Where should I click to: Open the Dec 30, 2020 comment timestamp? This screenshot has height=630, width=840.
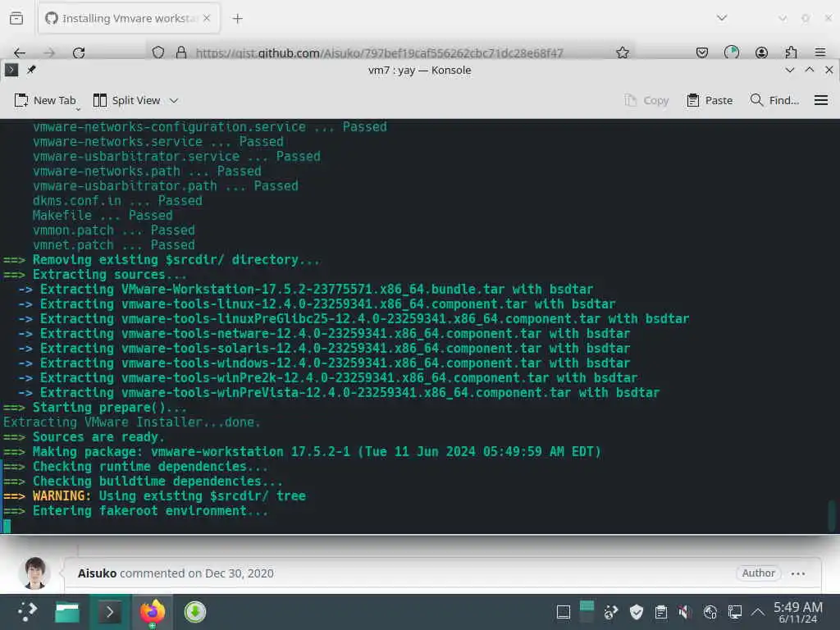tap(239, 573)
